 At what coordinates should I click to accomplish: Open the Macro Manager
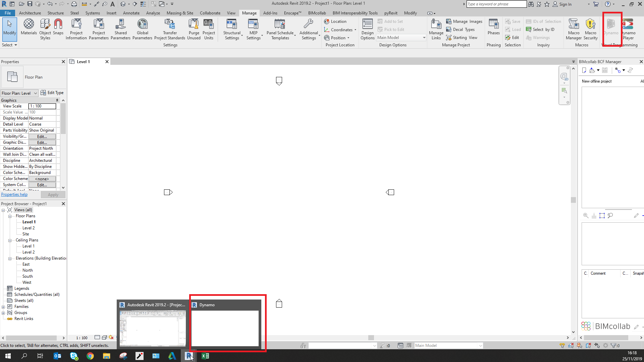(x=574, y=29)
